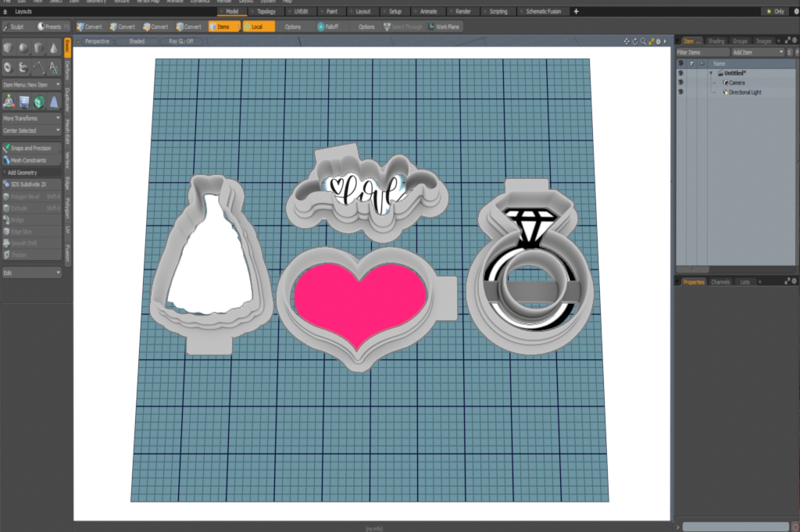Open the Item Menu: New Item dropdown
The width and height of the screenshot is (800, 532).
(x=31, y=84)
